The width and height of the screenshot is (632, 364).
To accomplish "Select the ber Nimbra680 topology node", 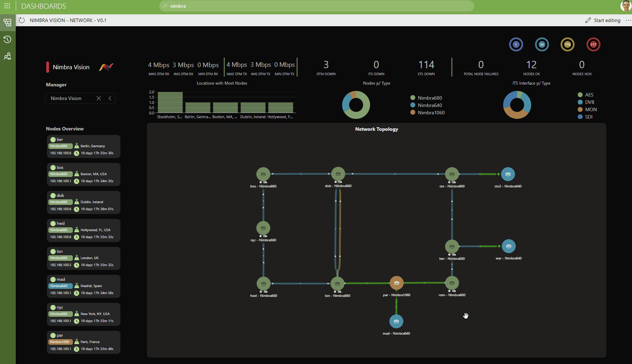I will [452, 247].
